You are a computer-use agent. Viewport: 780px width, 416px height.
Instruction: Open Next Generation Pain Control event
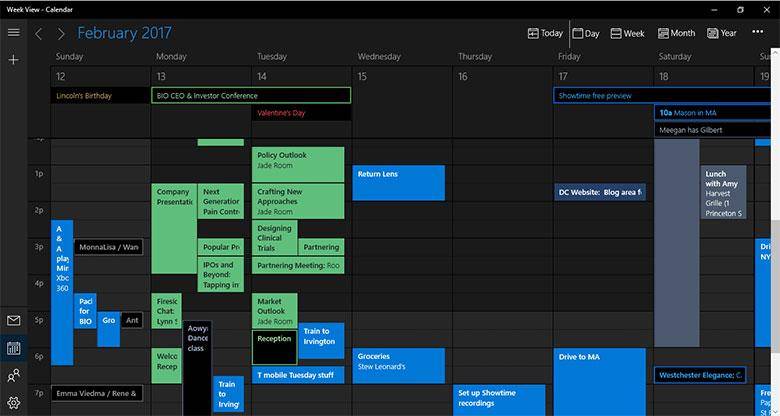[221, 202]
